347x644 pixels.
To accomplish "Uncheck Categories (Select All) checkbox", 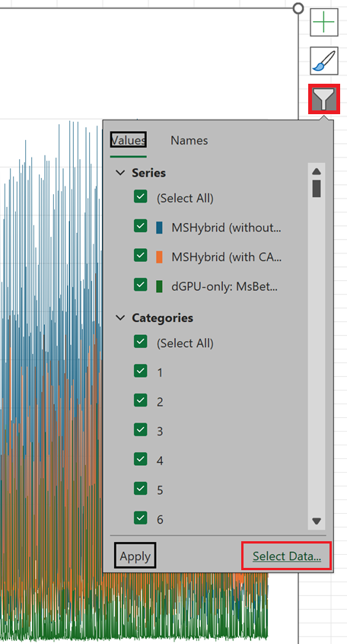I will click(x=141, y=342).
